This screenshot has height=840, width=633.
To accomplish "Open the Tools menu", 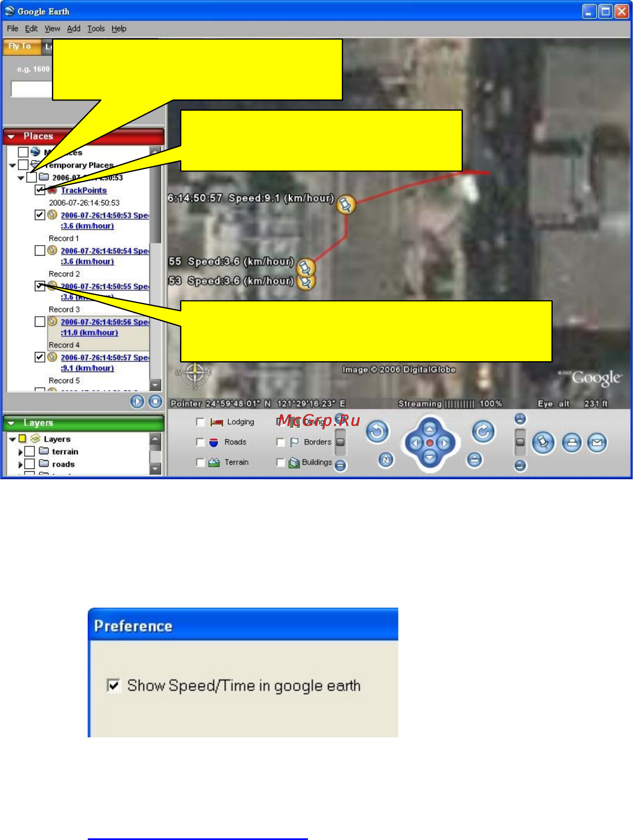I will point(96,28).
